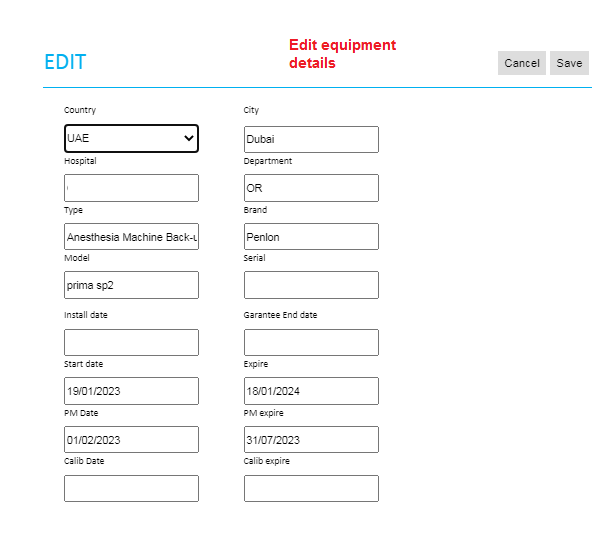
Task: Select the empty Serial input field
Action: 311,285
